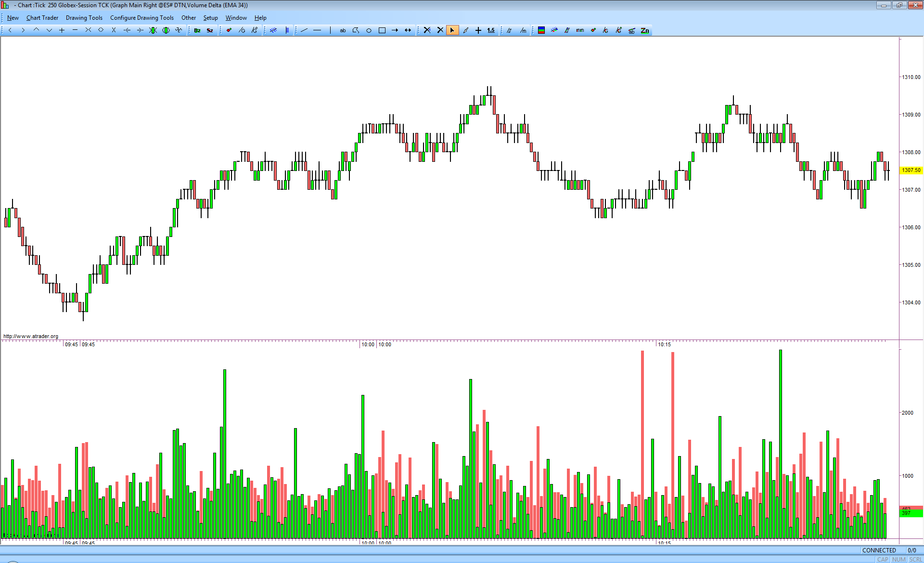Click the 1310.00 price axis label

(x=911, y=77)
